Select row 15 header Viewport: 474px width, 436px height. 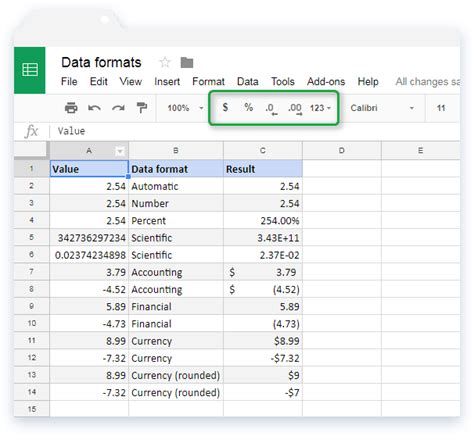[x=32, y=409]
